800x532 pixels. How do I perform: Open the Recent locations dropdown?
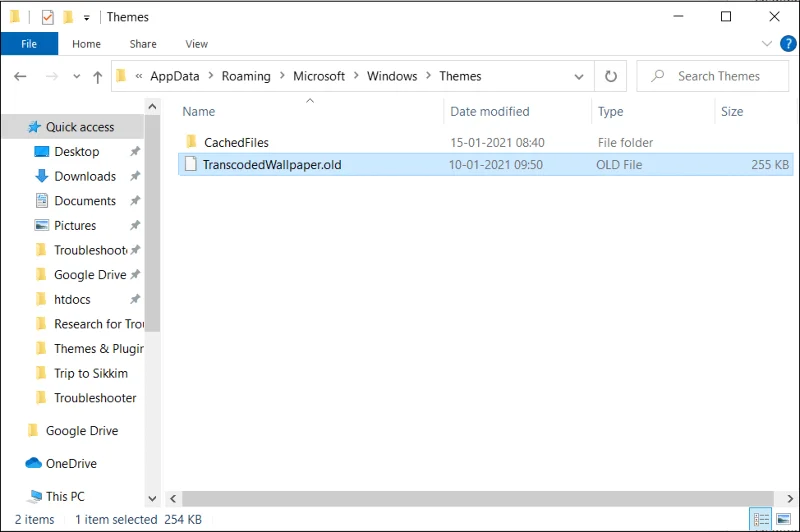pos(77,77)
